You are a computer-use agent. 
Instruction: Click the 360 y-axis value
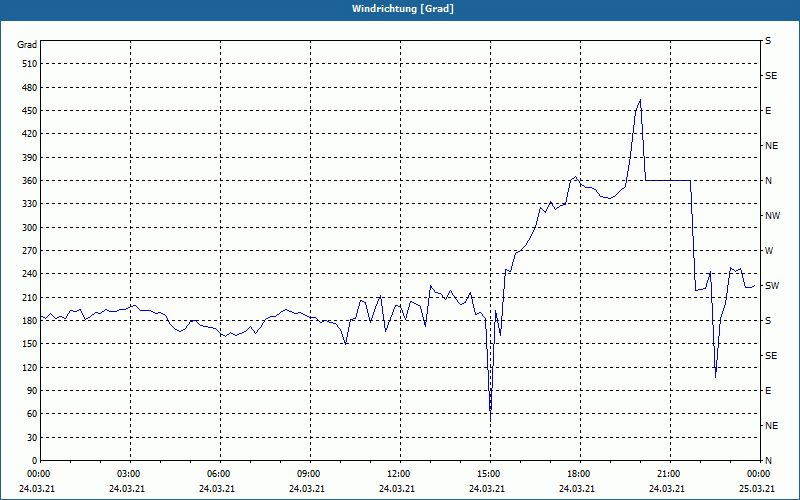coord(30,181)
